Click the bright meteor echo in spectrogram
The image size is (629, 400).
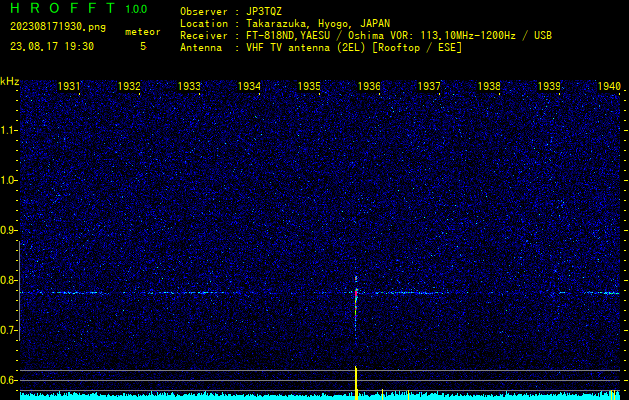tap(356, 293)
